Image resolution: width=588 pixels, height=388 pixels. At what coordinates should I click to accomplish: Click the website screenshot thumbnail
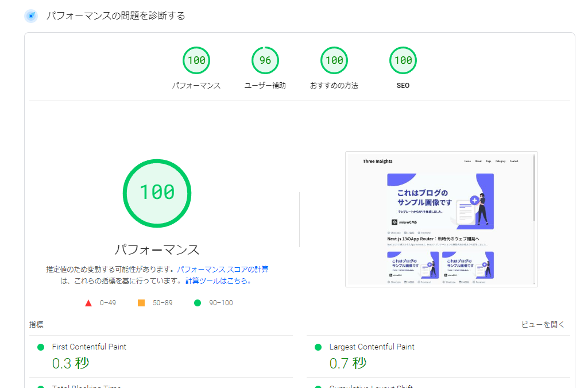click(441, 219)
